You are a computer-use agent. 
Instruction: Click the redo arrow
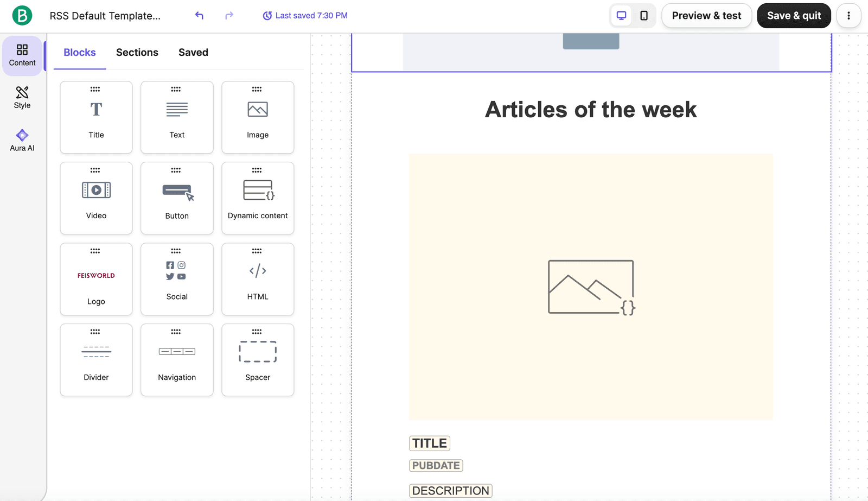coord(229,16)
